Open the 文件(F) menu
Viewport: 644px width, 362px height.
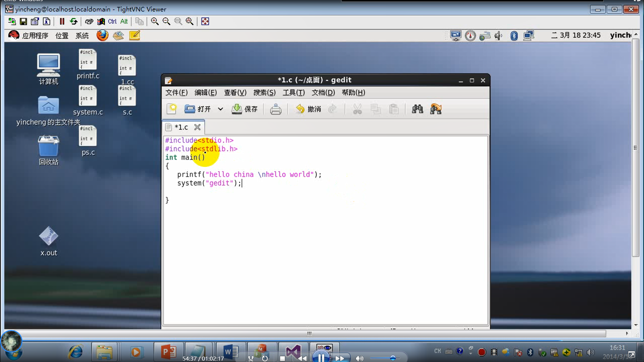coord(176,93)
